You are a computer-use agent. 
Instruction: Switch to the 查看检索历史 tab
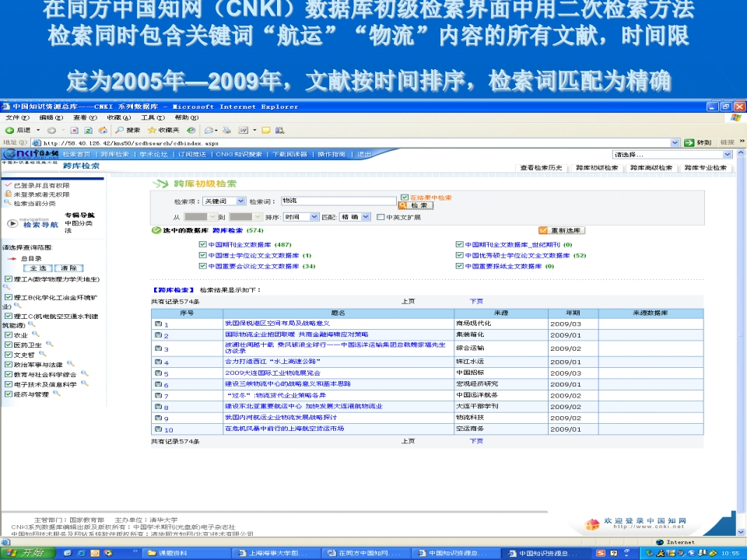tap(542, 168)
